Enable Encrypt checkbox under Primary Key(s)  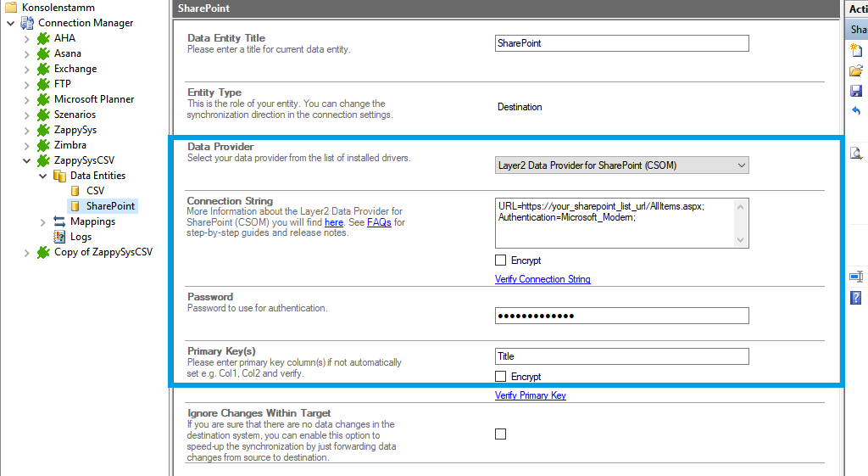500,376
